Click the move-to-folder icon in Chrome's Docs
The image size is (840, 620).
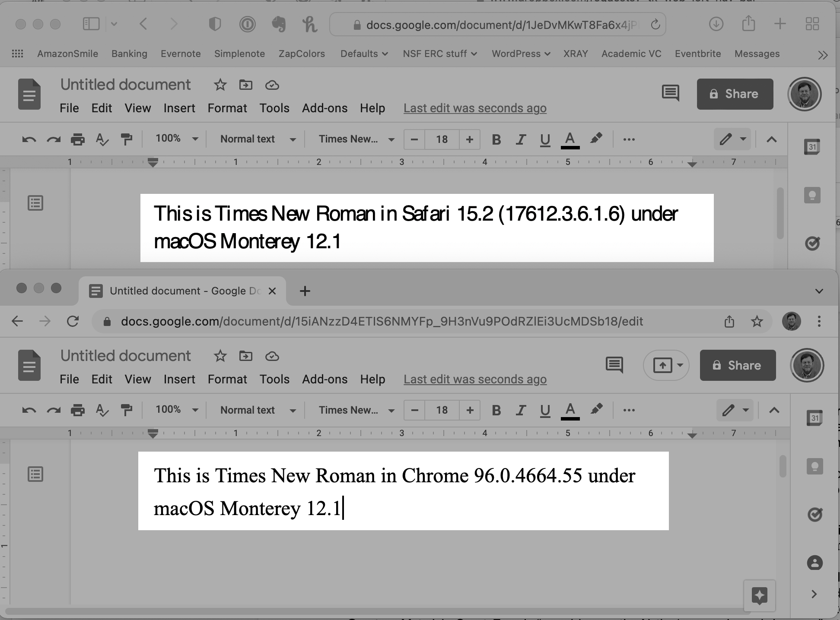tap(245, 356)
